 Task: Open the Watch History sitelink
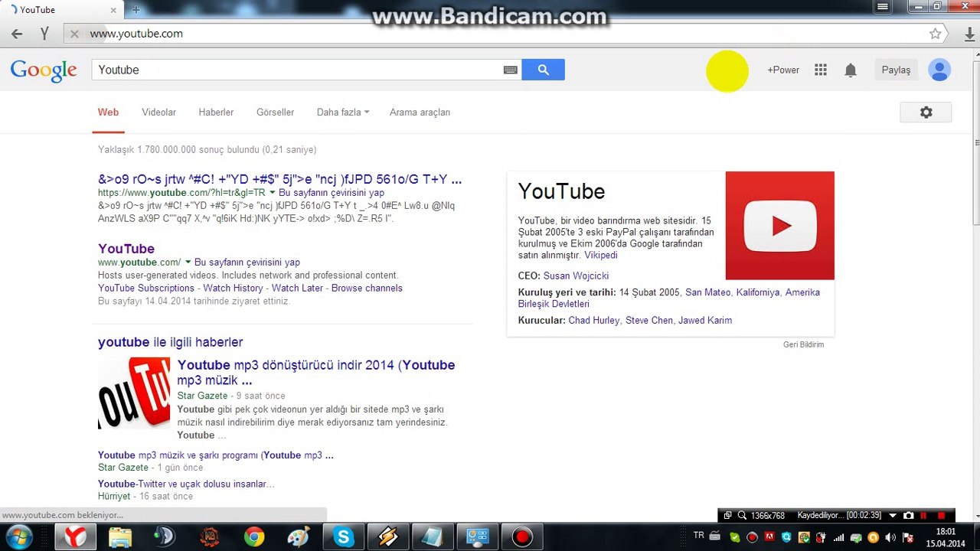(233, 289)
